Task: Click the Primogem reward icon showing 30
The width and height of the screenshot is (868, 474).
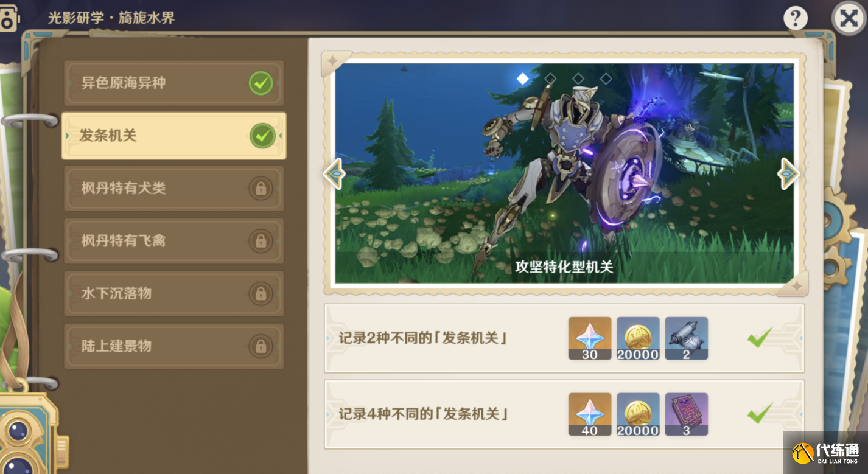Action: point(590,338)
